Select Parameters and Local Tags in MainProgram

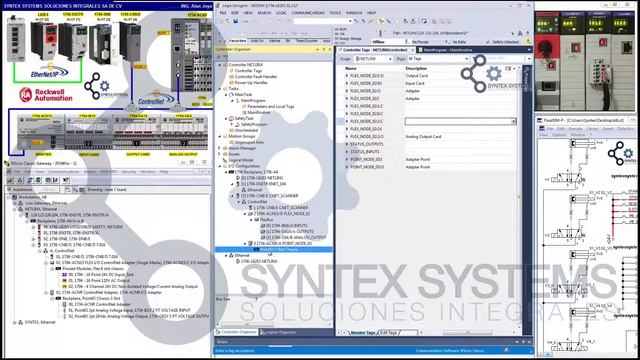[271, 107]
